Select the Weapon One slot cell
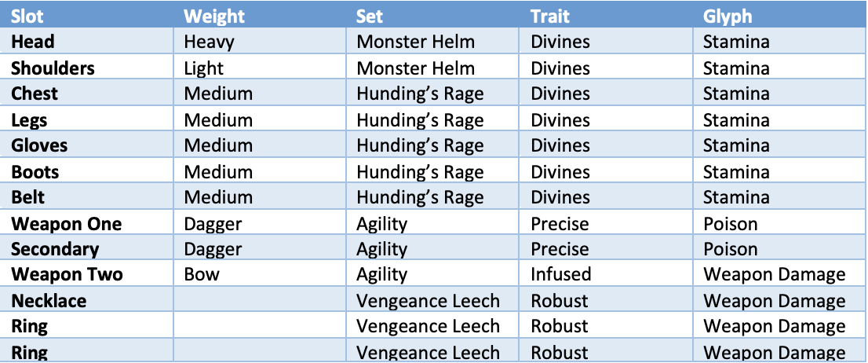Viewport: 868px width, 363px height. pyautogui.click(x=67, y=224)
